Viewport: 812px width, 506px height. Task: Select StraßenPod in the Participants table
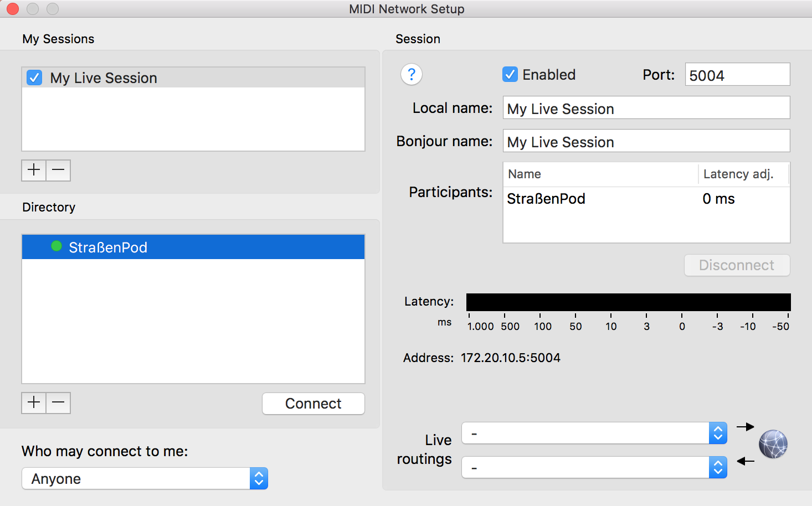[x=546, y=199]
